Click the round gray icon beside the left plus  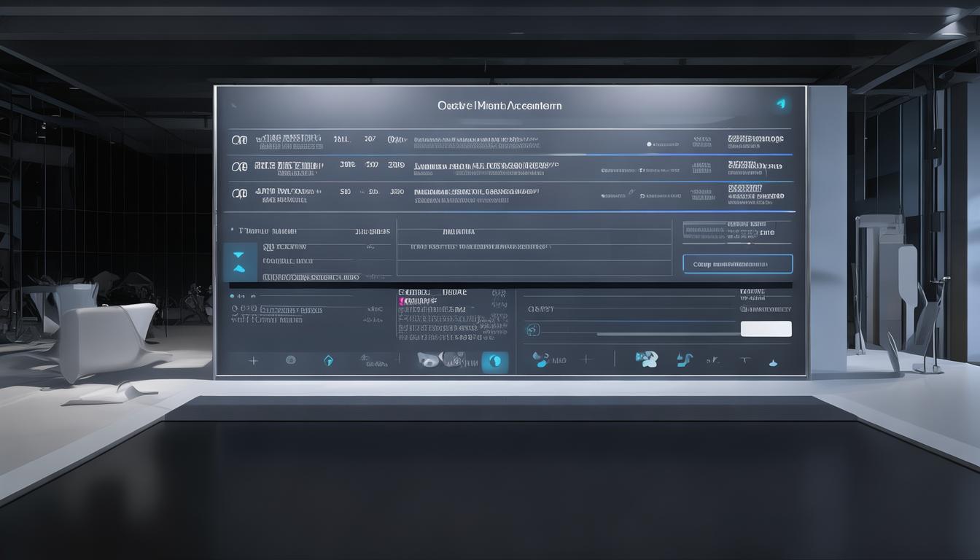click(290, 360)
